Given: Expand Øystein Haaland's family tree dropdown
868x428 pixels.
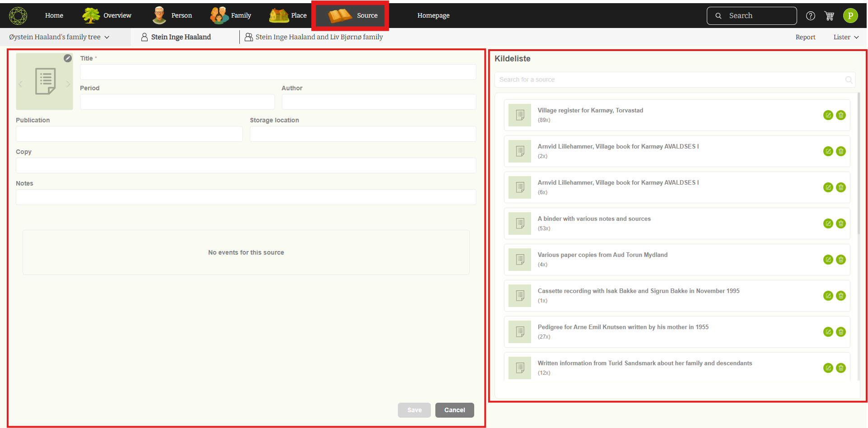Looking at the screenshot, I should (x=59, y=37).
